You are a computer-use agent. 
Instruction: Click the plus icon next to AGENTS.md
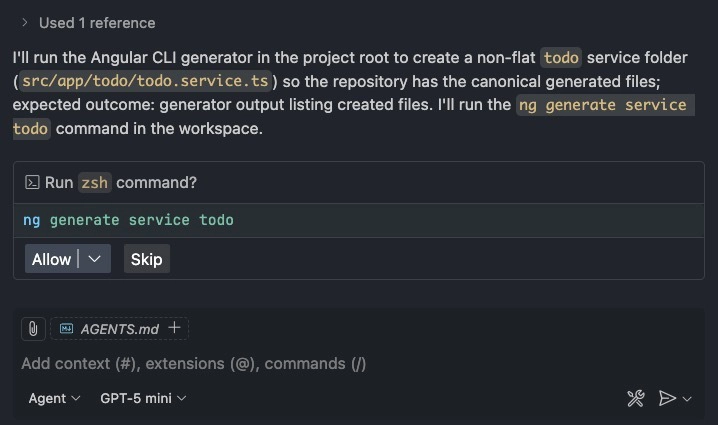(174, 327)
